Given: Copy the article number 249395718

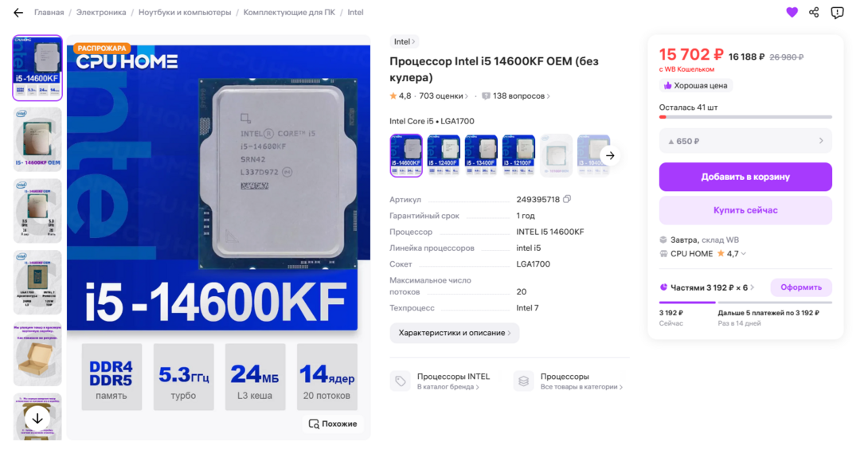Looking at the screenshot, I should pyautogui.click(x=567, y=199).
